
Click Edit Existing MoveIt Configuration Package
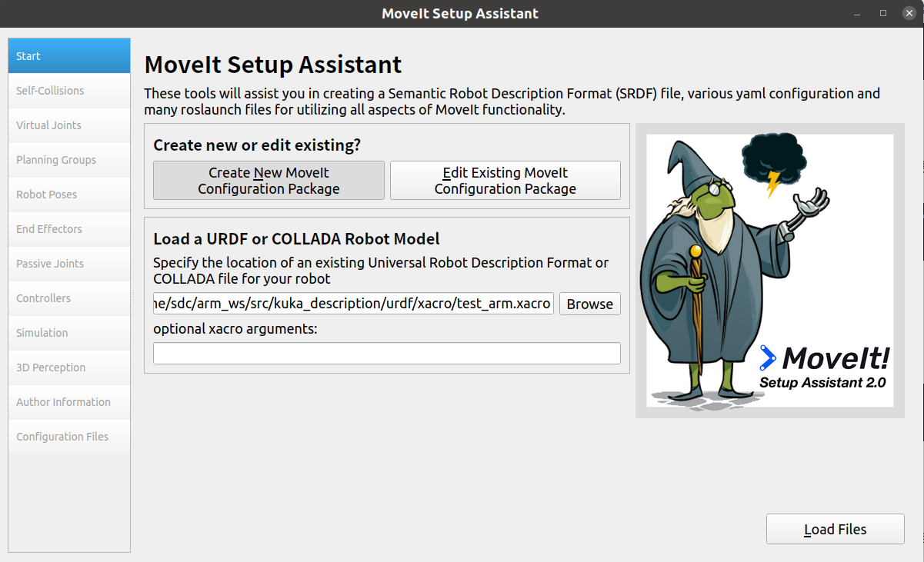coord(505,181)
